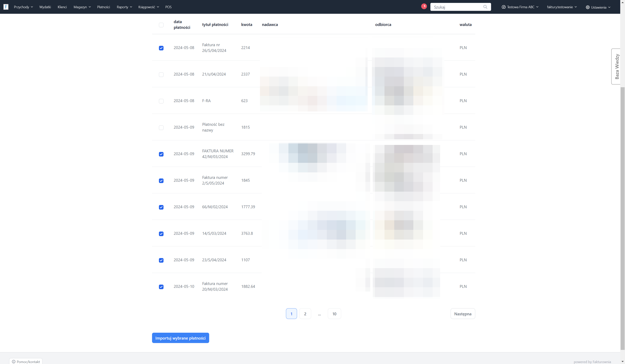Click the Ustawienia gear icon

pyautogui.click(x=588, y=7)
